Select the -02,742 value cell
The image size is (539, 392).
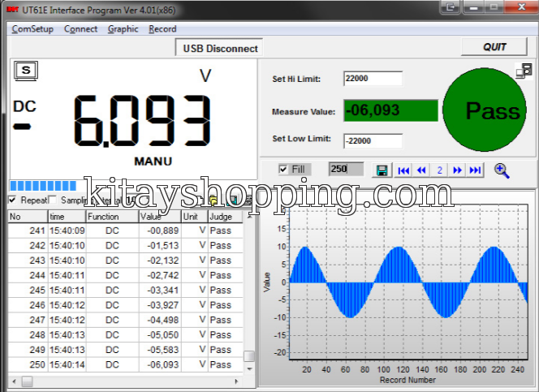point(160,275)
